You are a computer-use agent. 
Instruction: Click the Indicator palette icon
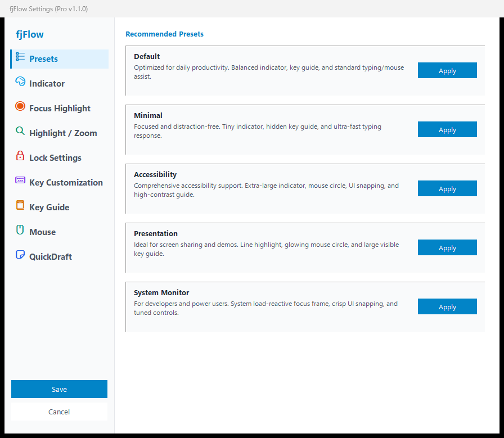point(20,82)
